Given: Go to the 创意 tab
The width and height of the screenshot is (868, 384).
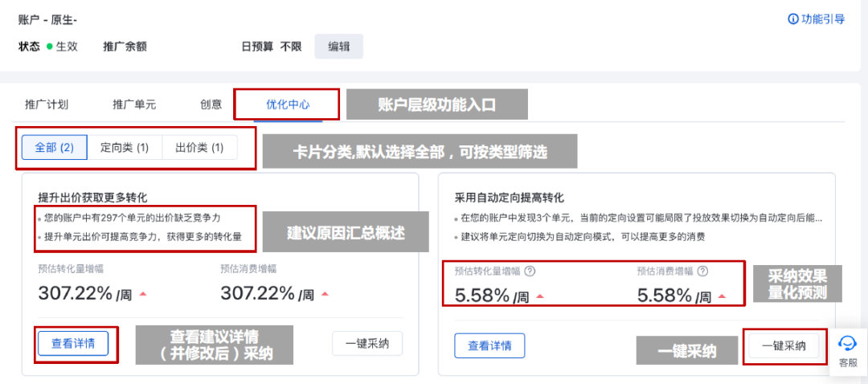Looking at the screenshot, I should pos(211,104).
